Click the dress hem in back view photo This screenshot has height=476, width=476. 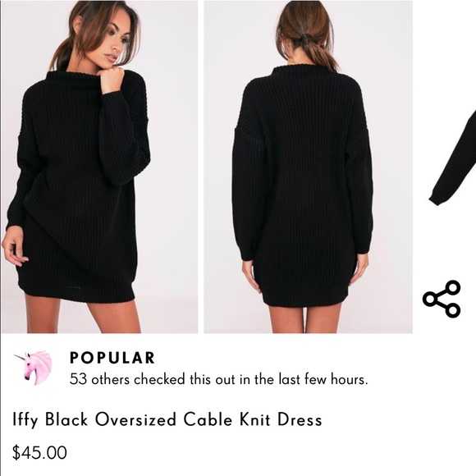coord(305,299)
